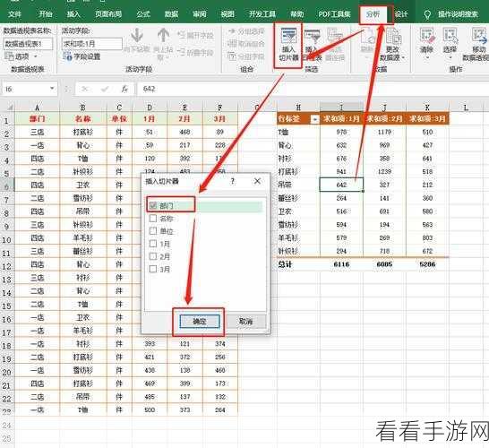Click the PivotTable Options (选项) icon
Screen dimensions: 489x448
(8, 56)
